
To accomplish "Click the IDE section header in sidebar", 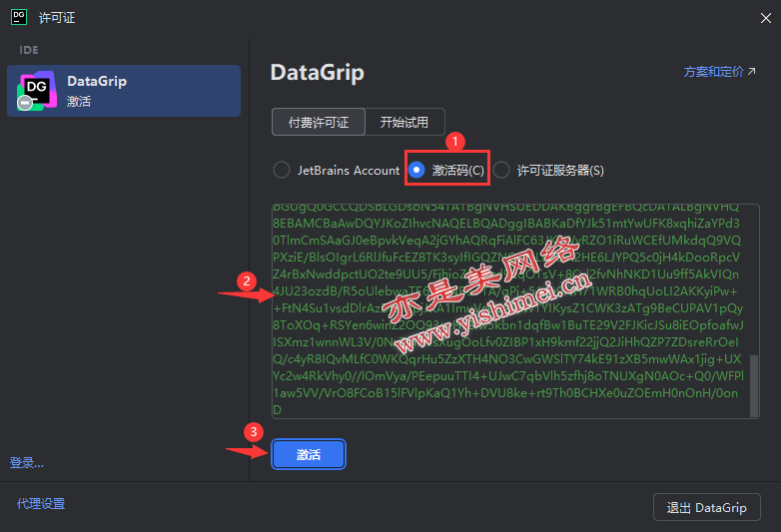I will (28, 50).
